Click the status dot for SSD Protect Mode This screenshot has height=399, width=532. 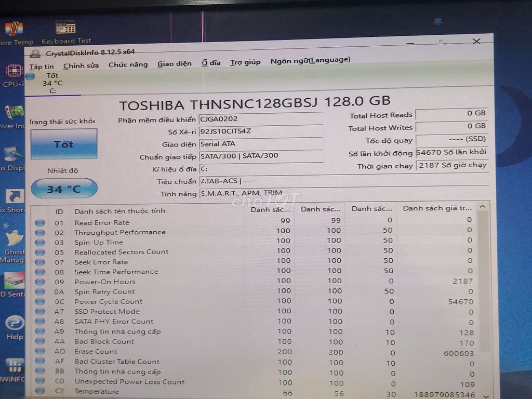tap(39, 312)
